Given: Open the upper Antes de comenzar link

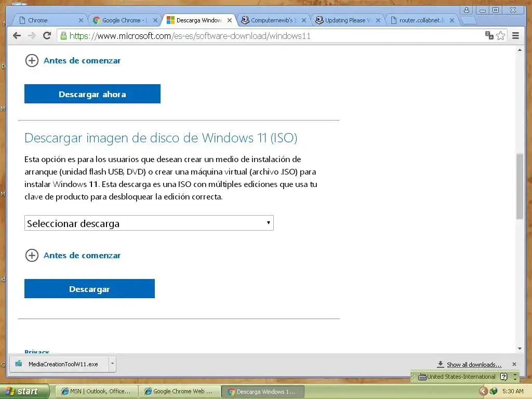Looking at the screenshot, I should pyautogui.click(x=82, y=61).
